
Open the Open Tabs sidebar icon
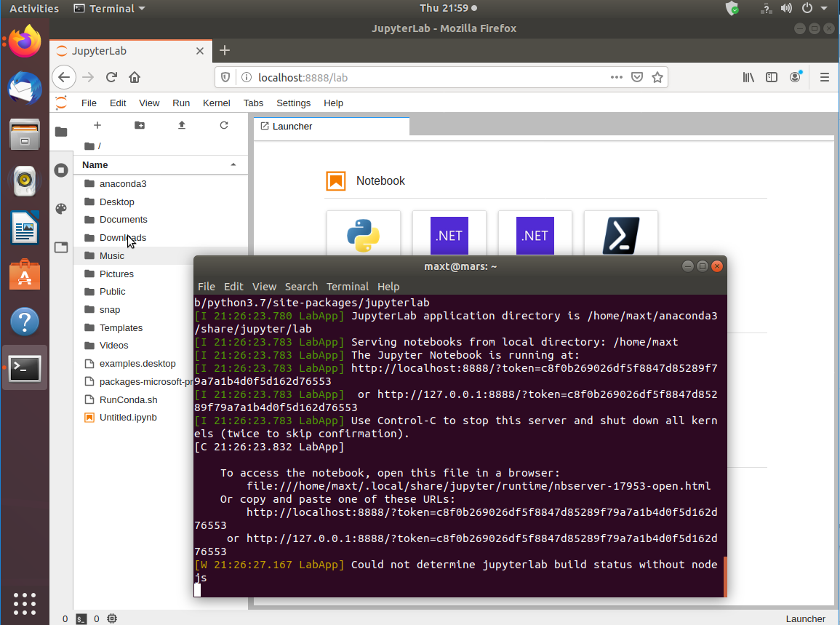point(61,247)
